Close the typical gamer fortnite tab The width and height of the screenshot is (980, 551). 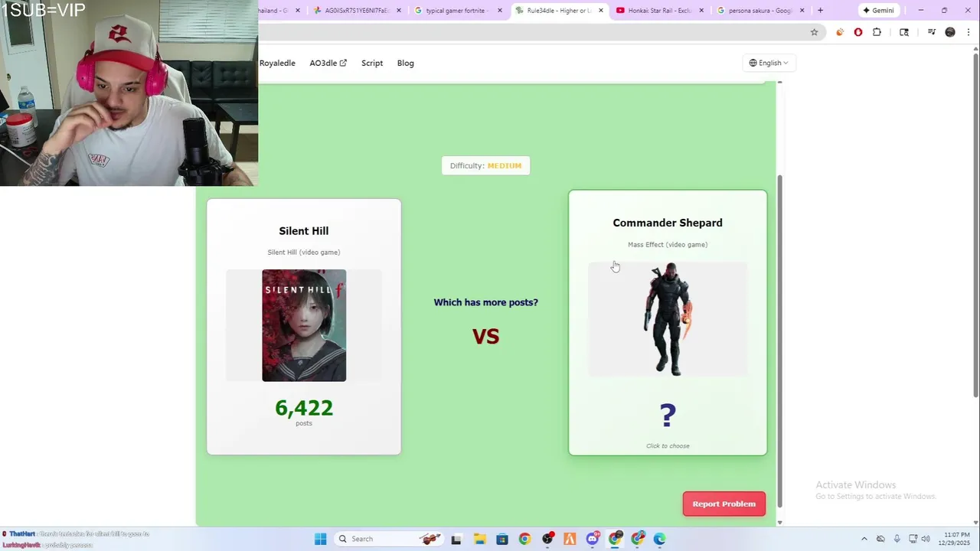[x=500, y=10]
